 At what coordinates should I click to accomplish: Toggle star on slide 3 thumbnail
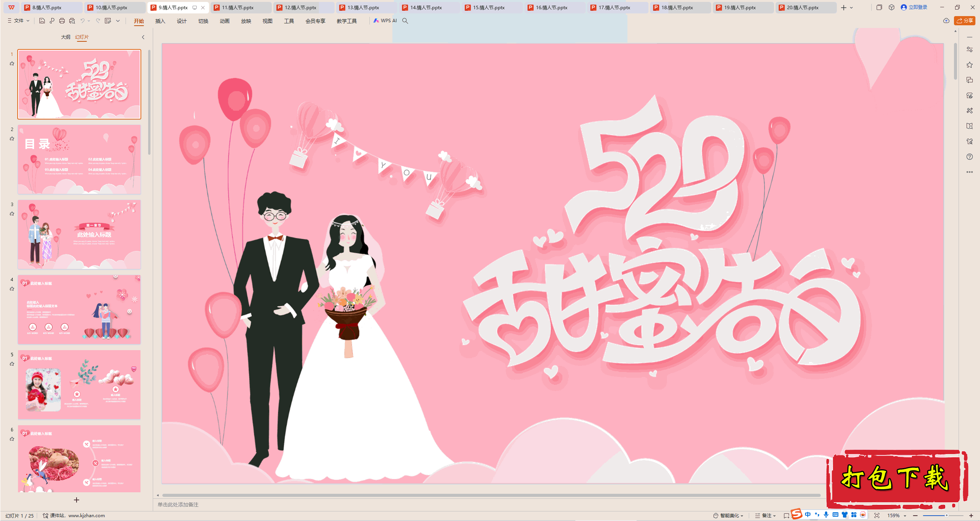(12, 214)
